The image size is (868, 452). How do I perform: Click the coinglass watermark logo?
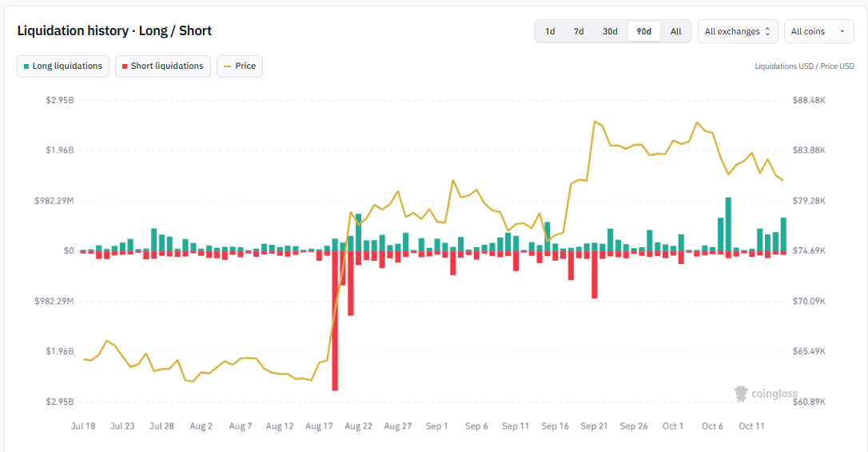tap(741, 394)
